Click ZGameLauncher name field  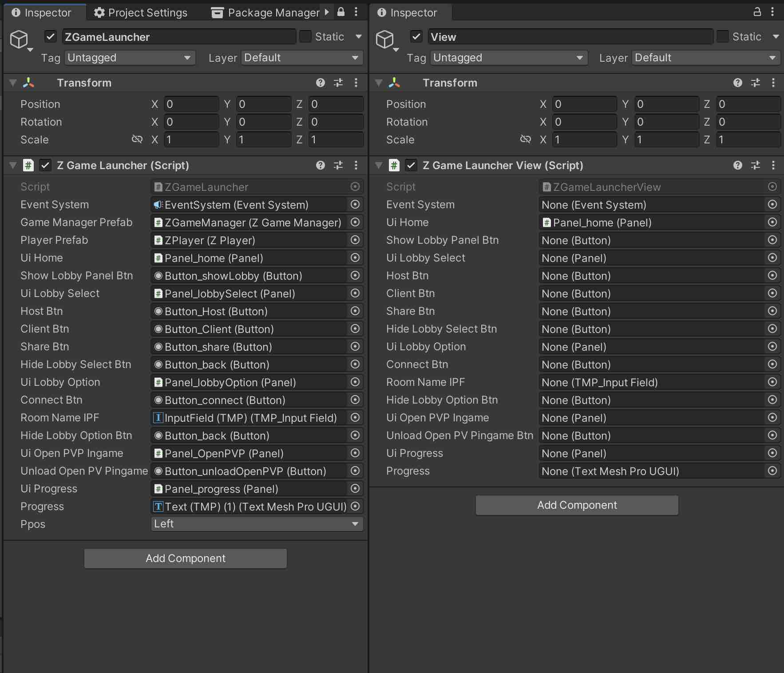(x=179, y=37)
